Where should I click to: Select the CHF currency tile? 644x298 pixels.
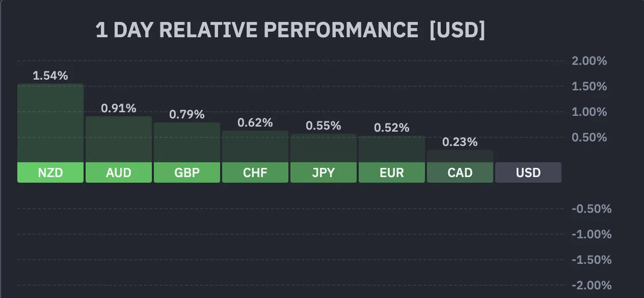(255, 172)
